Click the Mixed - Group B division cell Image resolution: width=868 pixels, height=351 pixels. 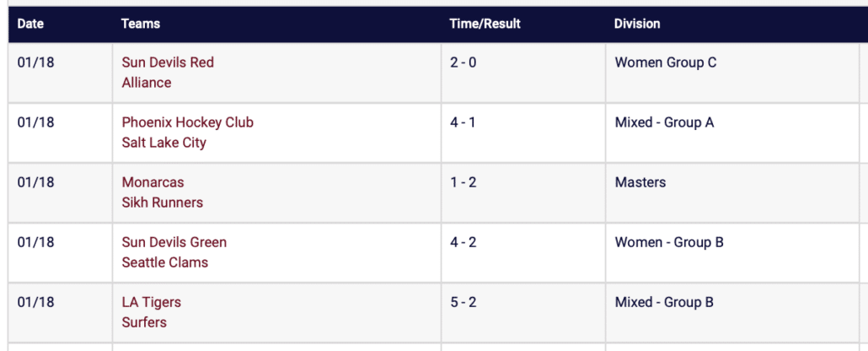tap(664, 302)
